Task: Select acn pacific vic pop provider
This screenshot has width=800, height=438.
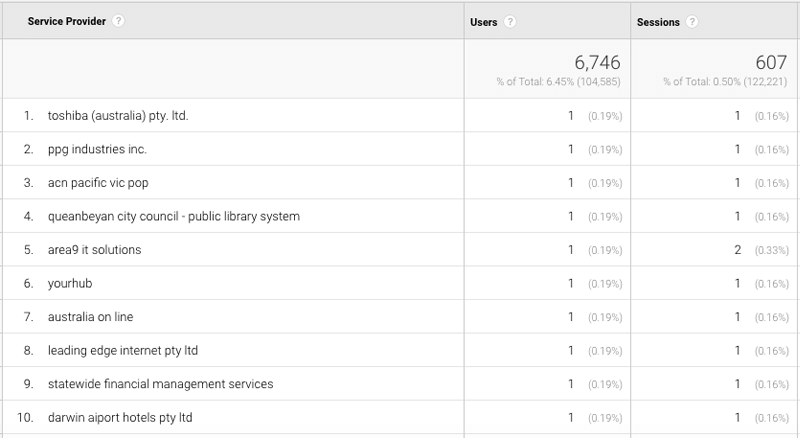Action: click(x=98, y=183)
